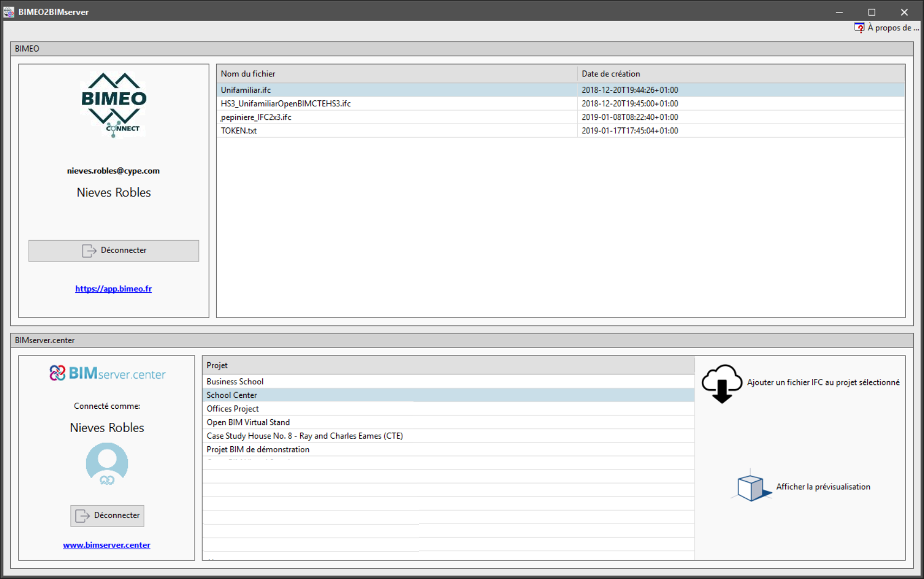Select Open BIM Virtual Stand project
Screen dimensions: 924x579
click(x=448, y=422)
